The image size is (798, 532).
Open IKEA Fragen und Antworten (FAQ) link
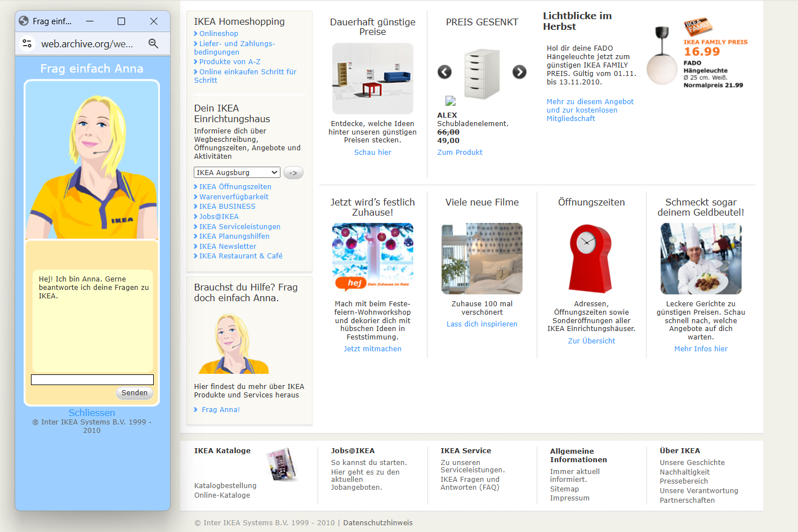click(470, 484)
